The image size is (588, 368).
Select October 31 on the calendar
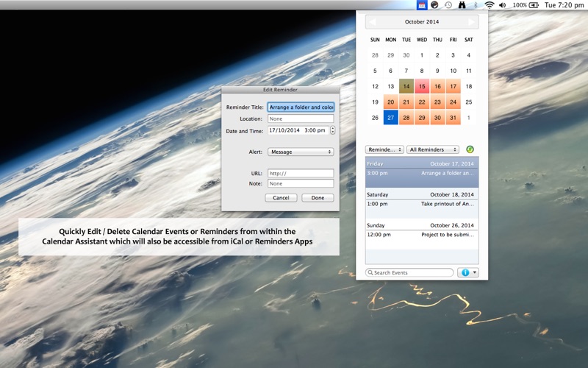click(453, 118)
